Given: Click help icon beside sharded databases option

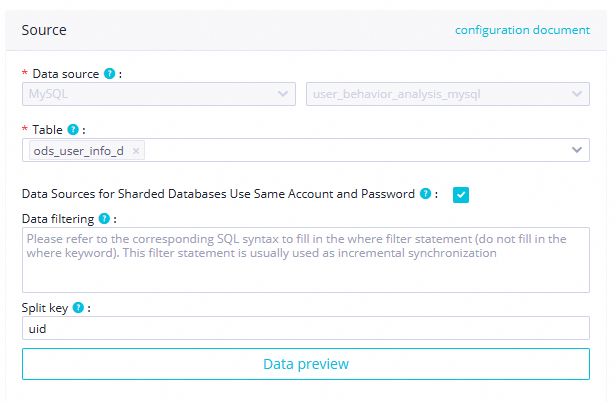Looking at the screenshot, I should (x=426, y=194).
